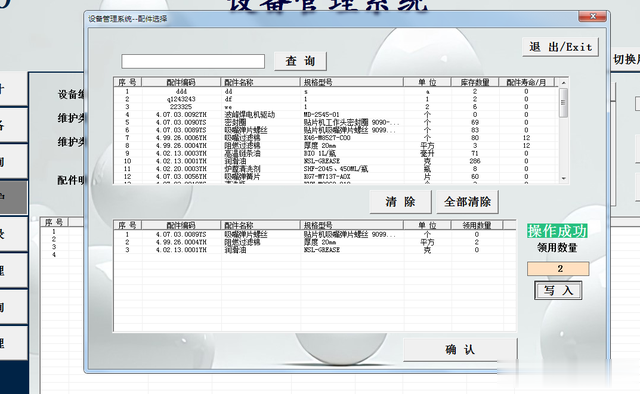The image size is (640, 394).
Task: Click the 写入 button
Action: [x=558, y=291]
